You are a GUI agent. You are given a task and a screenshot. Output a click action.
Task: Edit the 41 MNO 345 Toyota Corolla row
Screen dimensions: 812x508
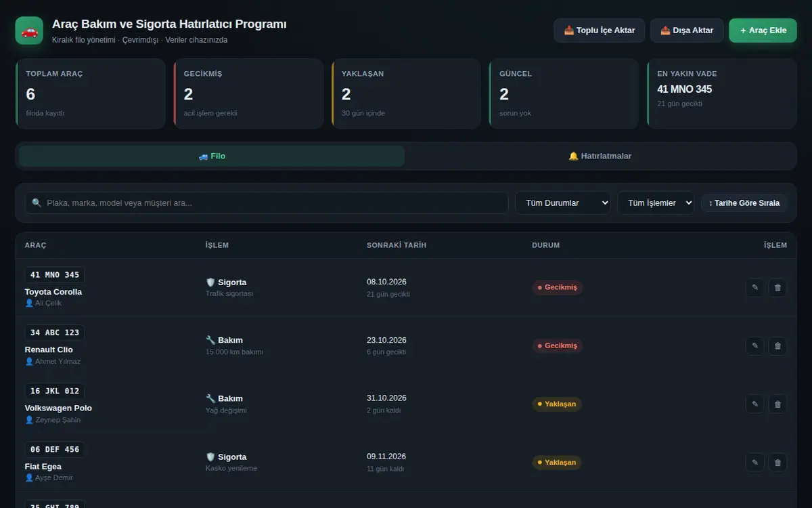755,287
